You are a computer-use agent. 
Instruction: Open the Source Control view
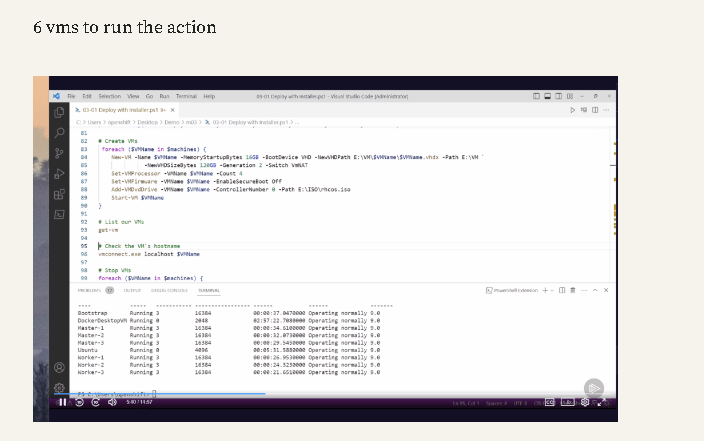coord(59,153)
